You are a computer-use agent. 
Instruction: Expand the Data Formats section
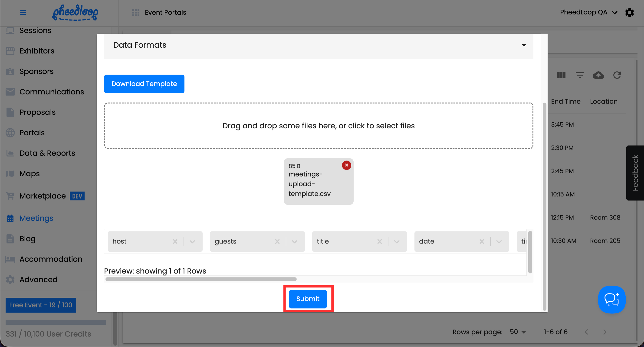coord(524,45)
